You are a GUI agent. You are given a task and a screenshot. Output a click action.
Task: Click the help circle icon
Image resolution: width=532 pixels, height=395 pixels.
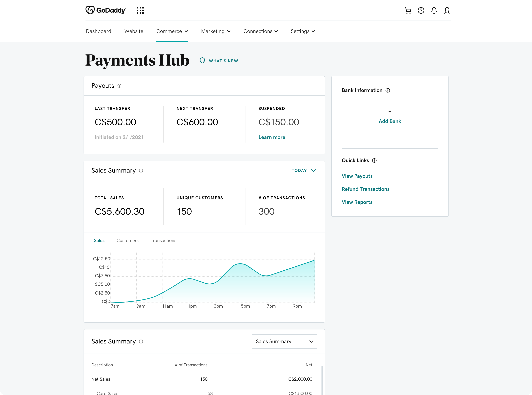click(421, 10)
